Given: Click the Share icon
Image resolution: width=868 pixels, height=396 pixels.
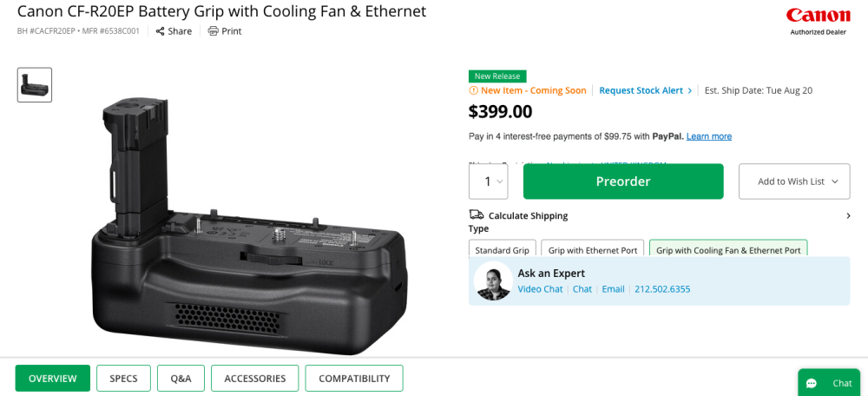Looking at the screenshot, I should pos(160,31).
